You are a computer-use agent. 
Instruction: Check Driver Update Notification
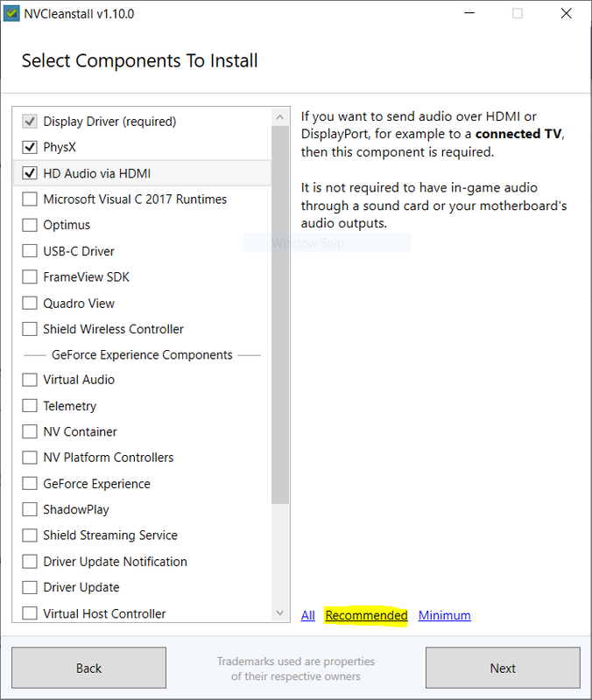coord(30,562)
